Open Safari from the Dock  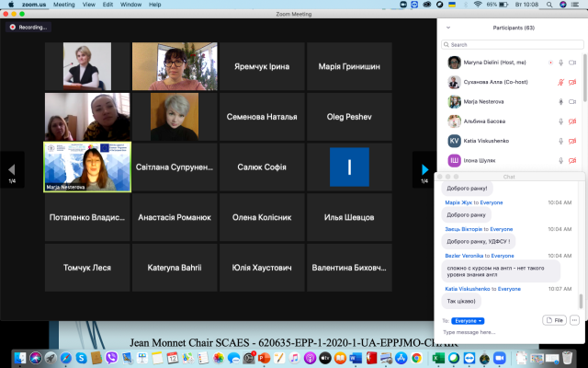66,358
